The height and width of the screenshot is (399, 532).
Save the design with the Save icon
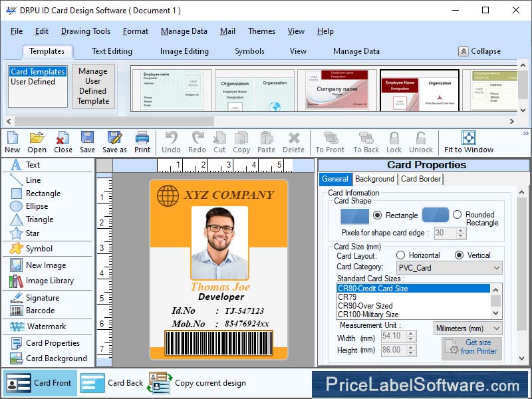click(87, 138)
